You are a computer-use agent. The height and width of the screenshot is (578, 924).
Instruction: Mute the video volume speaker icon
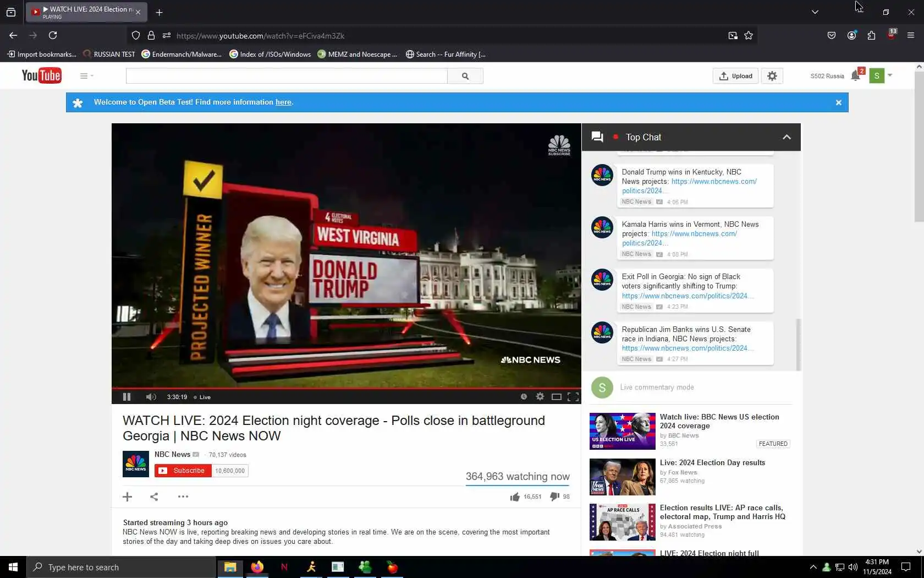pos(151,396)
